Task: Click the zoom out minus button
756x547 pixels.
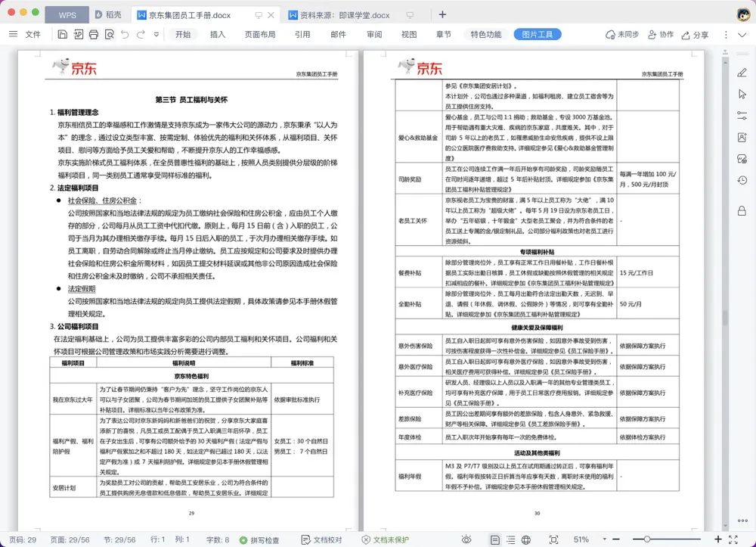Action: point(615,539)
